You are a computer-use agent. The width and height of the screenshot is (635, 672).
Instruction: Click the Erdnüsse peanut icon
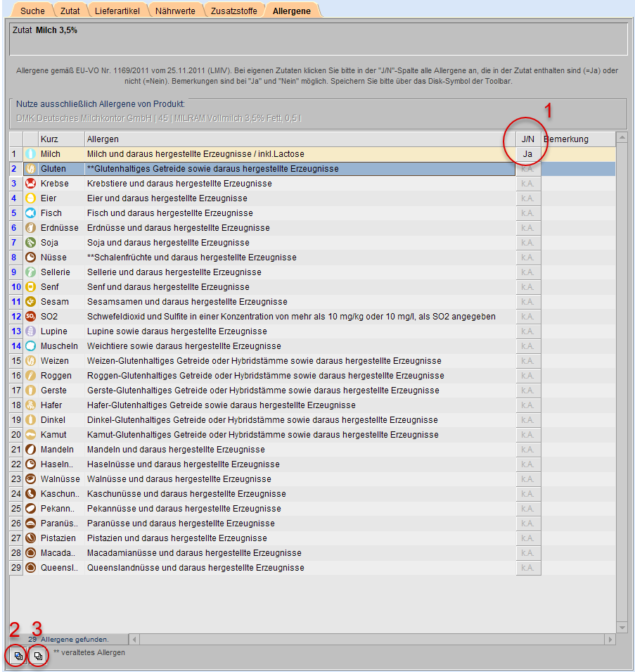(30, 228)
